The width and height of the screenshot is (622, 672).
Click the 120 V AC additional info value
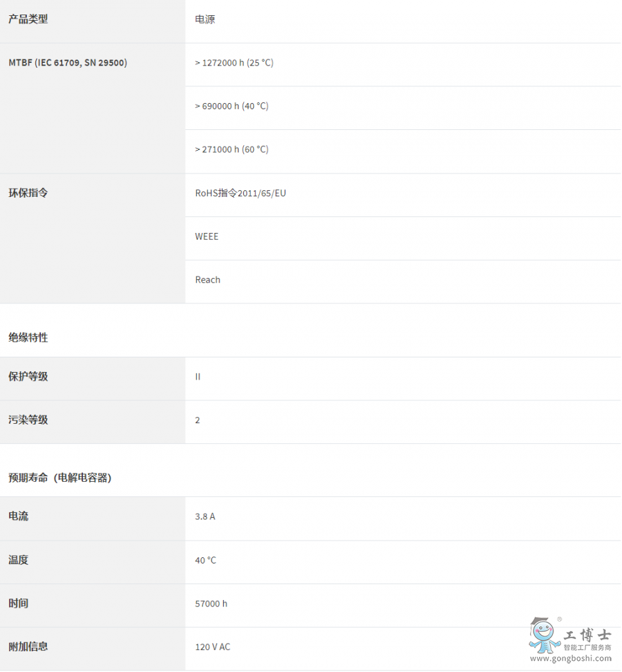click(x=213, y=647)
